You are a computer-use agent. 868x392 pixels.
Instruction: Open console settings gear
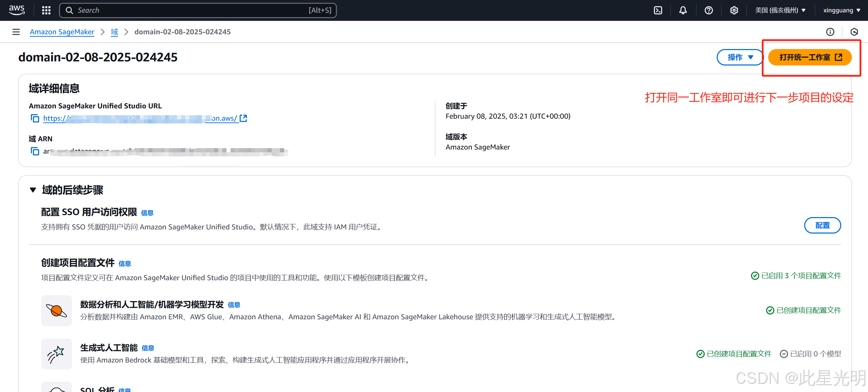tap(734, 10)
